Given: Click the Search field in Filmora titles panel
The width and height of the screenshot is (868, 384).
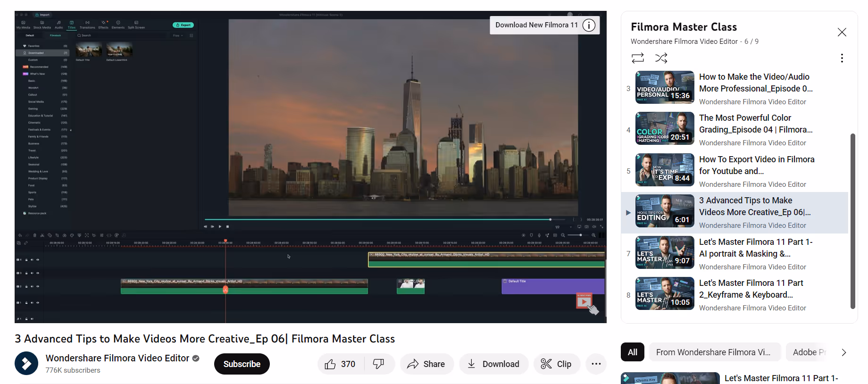Looking at the screenshot, I should [x=122, y=35].
